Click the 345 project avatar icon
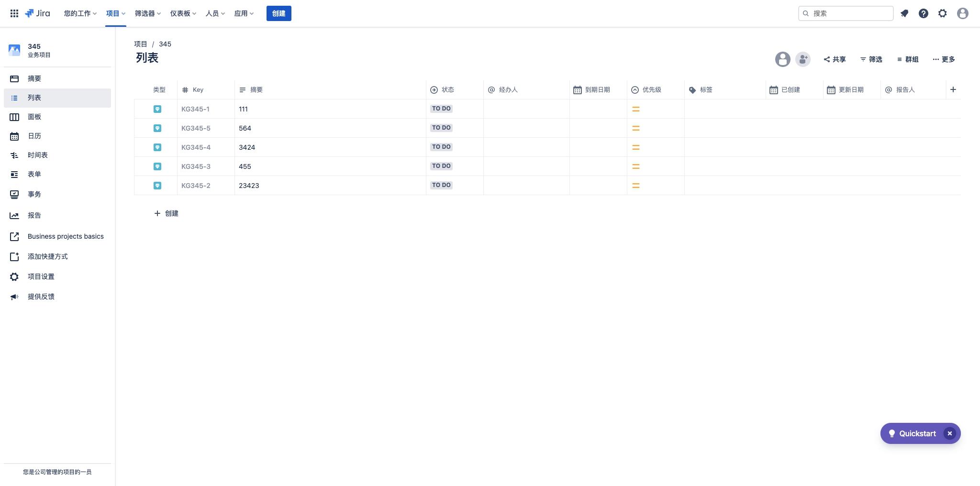 click(x=14, y=50)
